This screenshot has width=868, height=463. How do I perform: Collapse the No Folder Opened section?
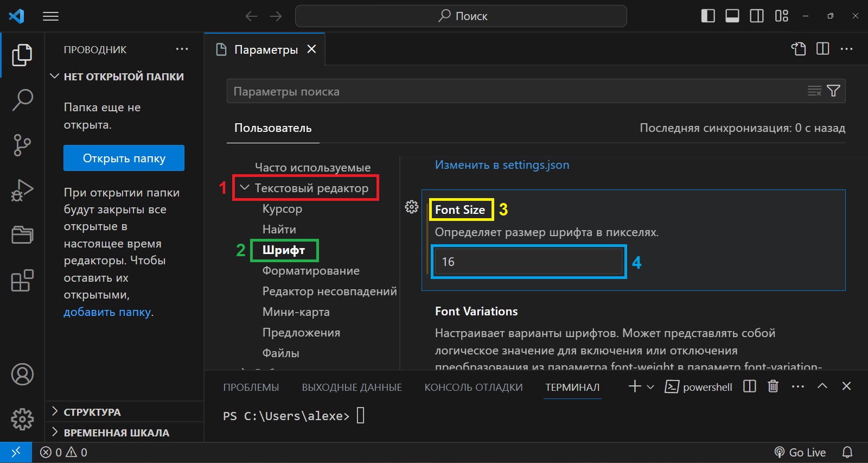pyautogui.click(x=124, y=77)
